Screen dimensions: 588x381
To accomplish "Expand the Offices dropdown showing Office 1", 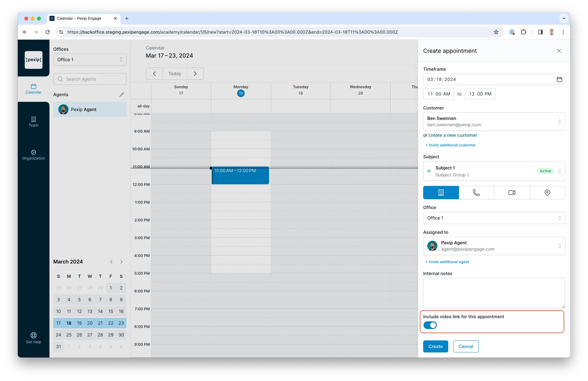I will pos(90,60).
